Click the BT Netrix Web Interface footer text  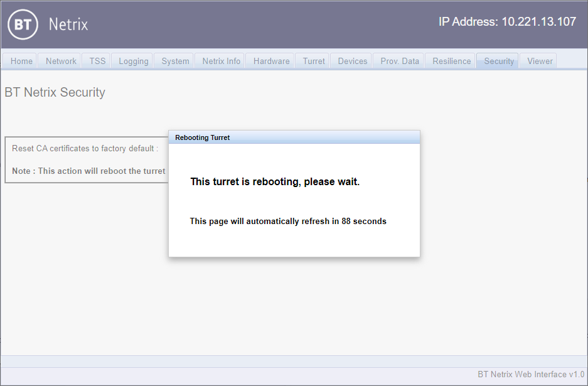coord(531,374)
